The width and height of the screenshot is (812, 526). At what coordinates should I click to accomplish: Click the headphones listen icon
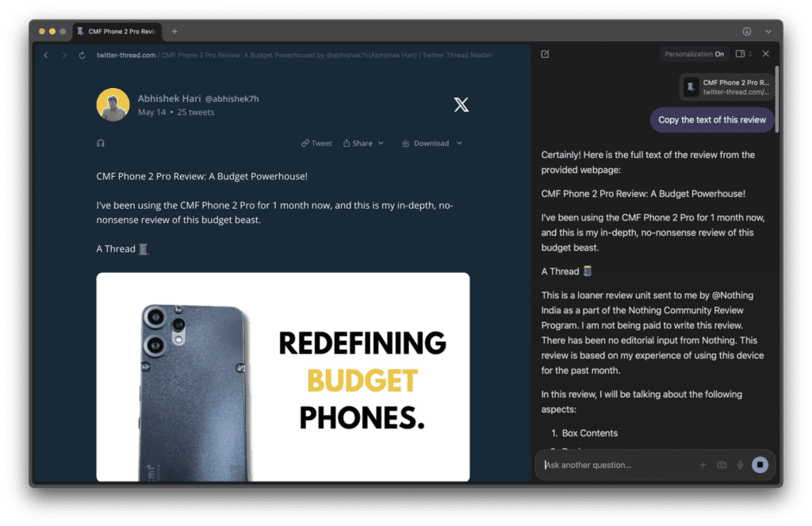tap(101, 144)
